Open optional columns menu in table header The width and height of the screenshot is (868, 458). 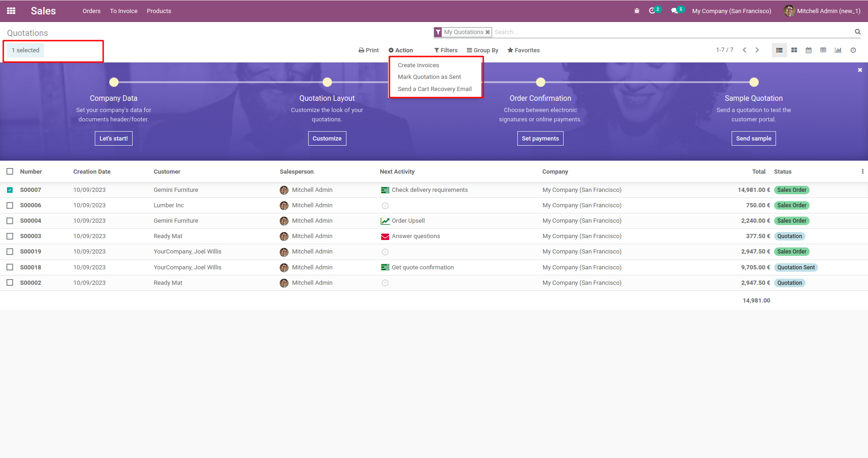pos(862,172)
